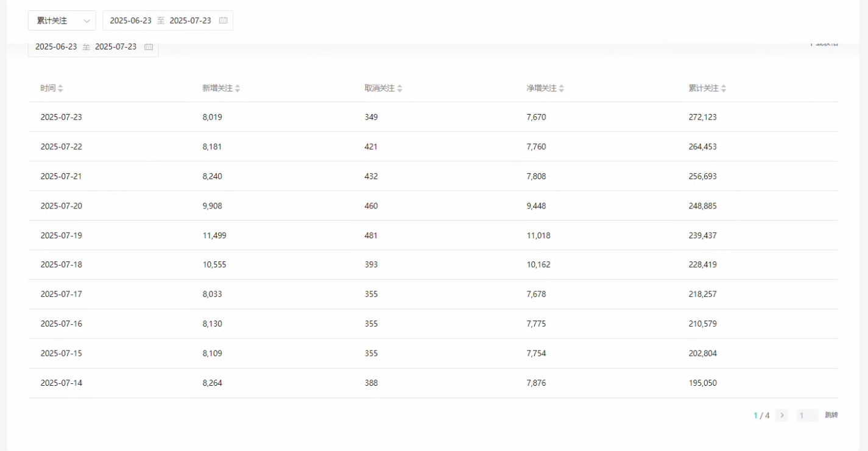Viewport: 868px width, 451px height.
Task: Click the calendar icon beside the 累计关注 dropdown
Action: click(x=223, y=21)
